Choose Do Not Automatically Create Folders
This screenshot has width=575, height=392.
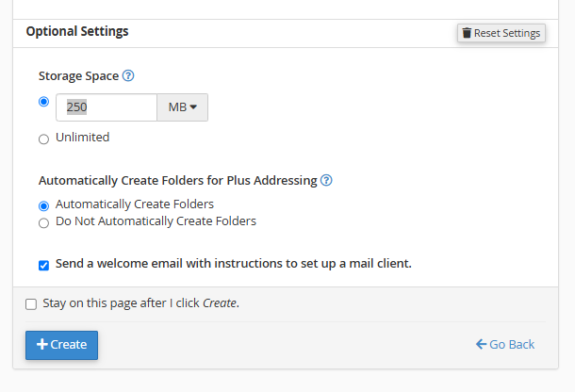coord(43,223)
